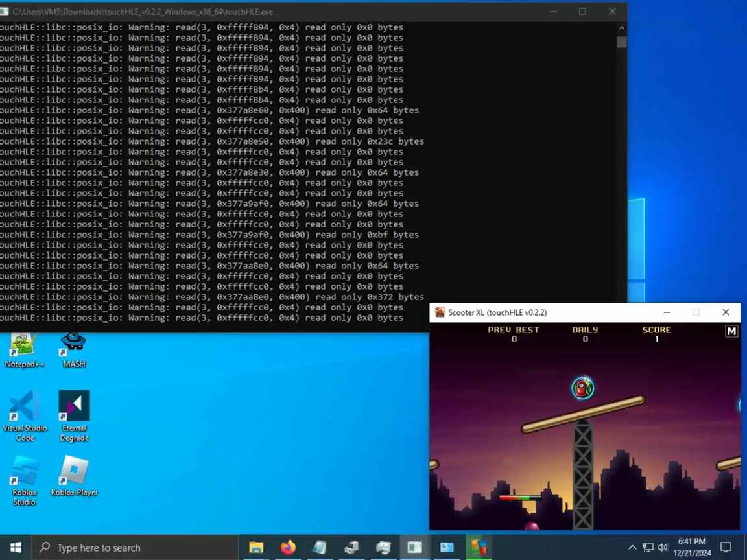747x560 pixels.
Task: Close the touchHLE console window
Action: [x=612, y=12]
